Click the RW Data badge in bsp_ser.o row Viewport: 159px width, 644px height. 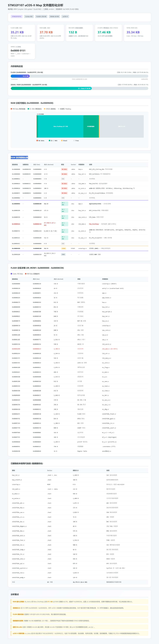[x=64, y=174]
